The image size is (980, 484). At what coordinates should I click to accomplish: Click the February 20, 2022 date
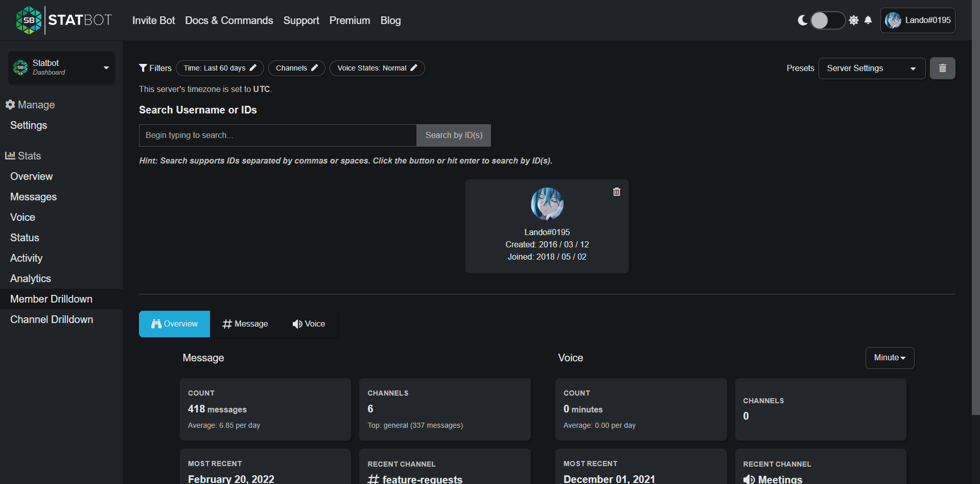click(x=231, y=479)
